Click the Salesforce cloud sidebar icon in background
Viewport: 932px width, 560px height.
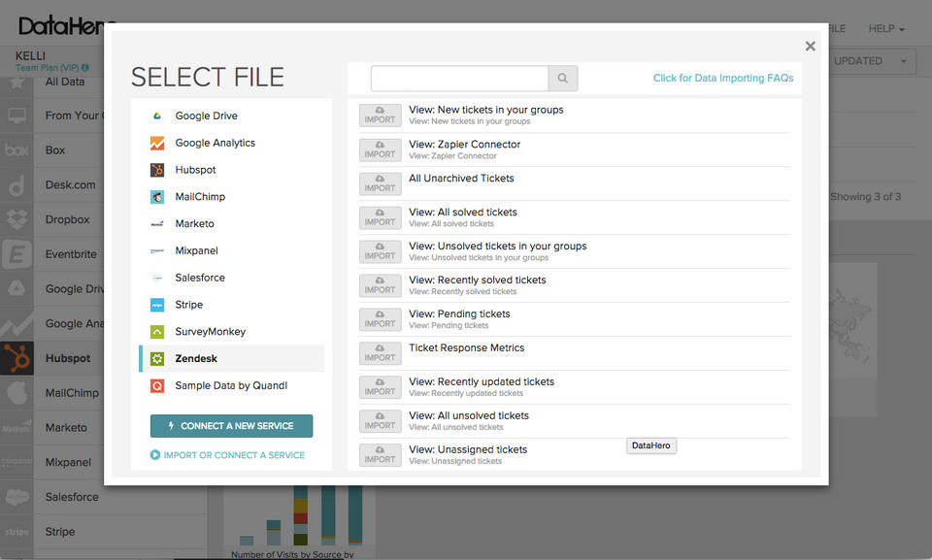pyautogui.click(x=17, y=496)
